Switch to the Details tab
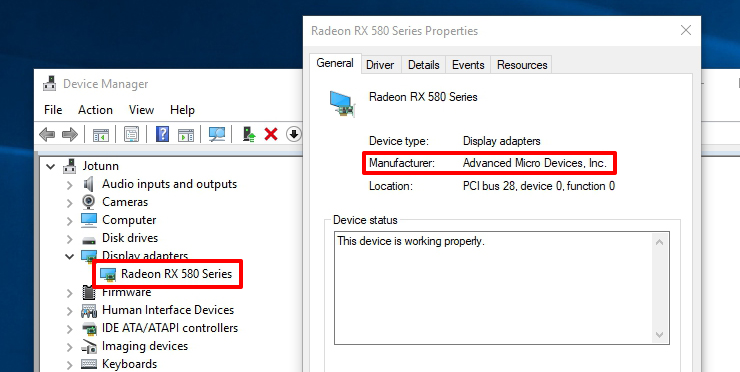The image size is (740, 372). (x=423, y=65)
